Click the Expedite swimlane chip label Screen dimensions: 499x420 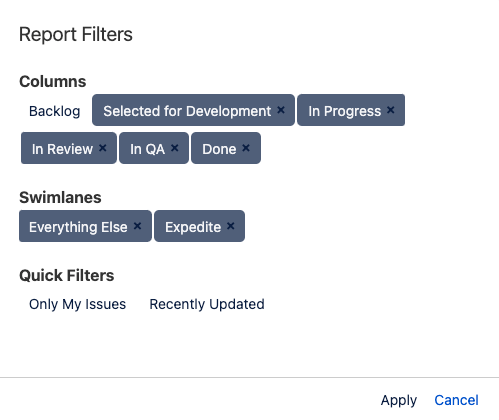pyautogui.click(x=193, y=227)
